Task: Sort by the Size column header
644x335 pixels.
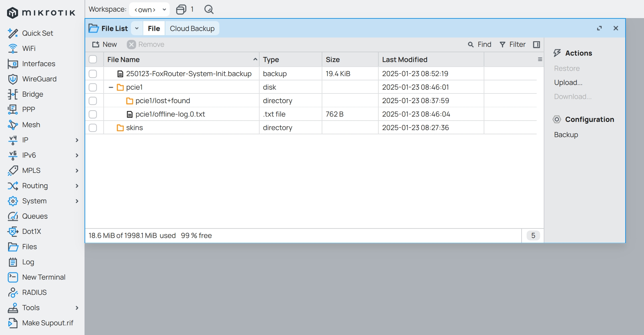Action: point(350,60)
